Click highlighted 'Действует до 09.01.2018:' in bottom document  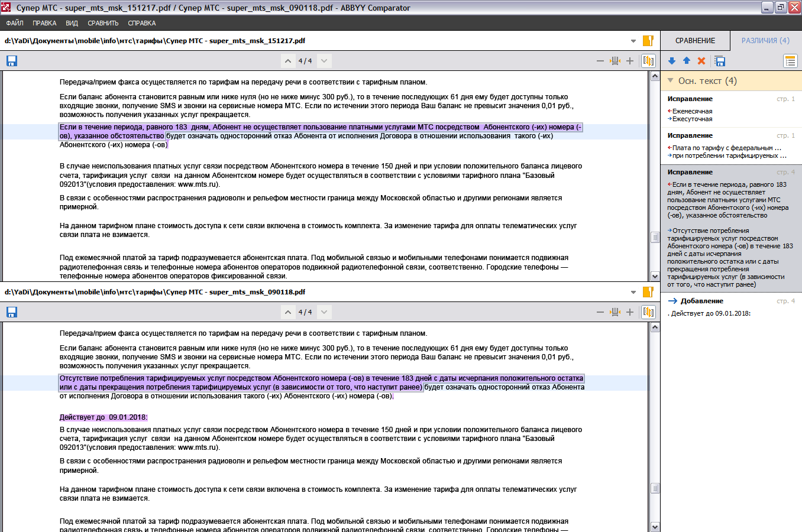[104, 417]
